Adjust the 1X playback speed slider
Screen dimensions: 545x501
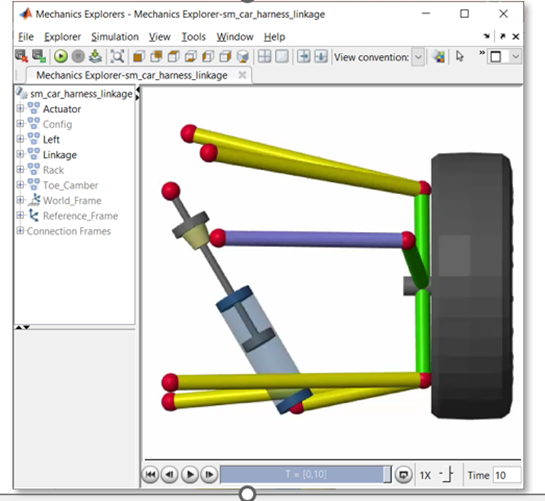447,475
